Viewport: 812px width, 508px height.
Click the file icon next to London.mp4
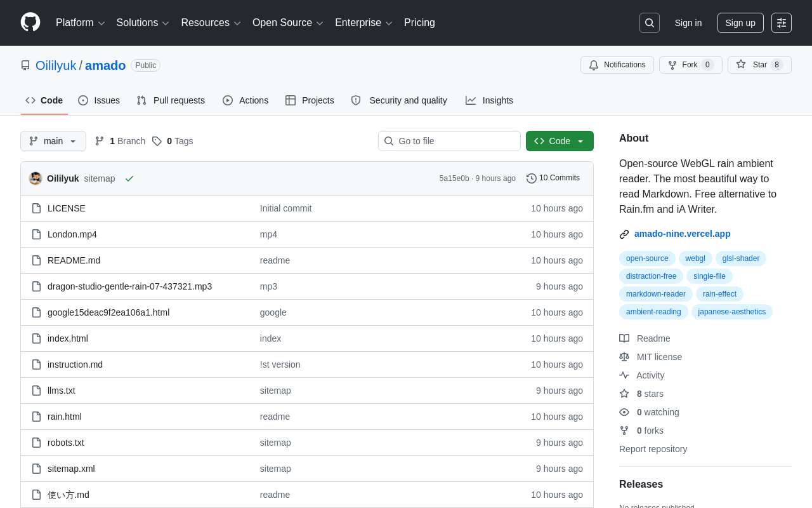coord(36,234)
